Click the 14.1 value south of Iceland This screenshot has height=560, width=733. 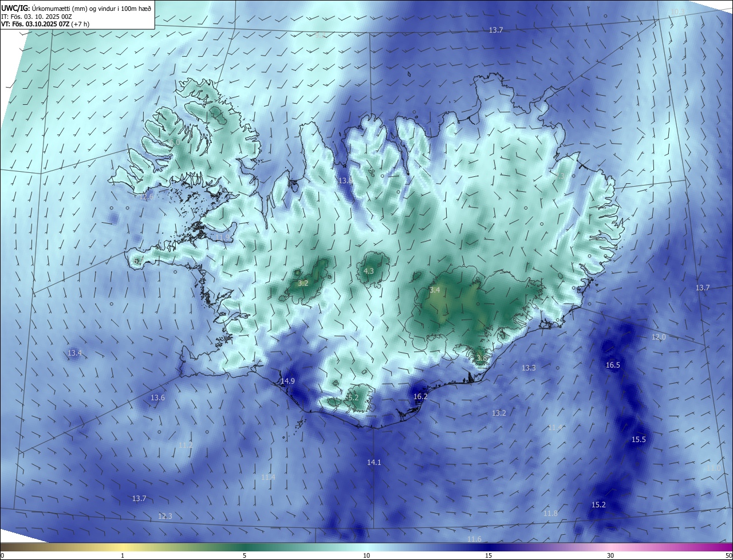[374, 462]
